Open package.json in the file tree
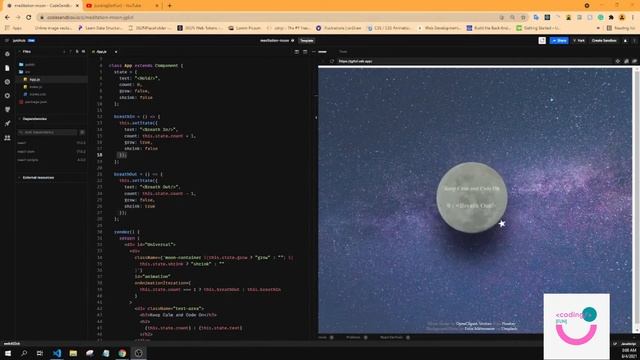The height and width of the screenshot is (360, 640). point(36,102)
